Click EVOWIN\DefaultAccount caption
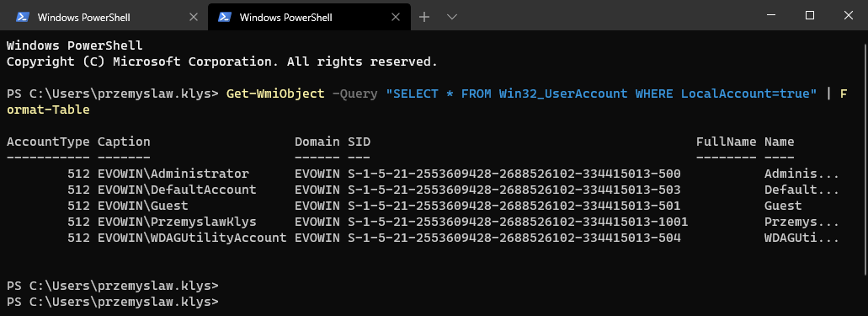This screenshot has width=868, height=316. coord(177,190)
